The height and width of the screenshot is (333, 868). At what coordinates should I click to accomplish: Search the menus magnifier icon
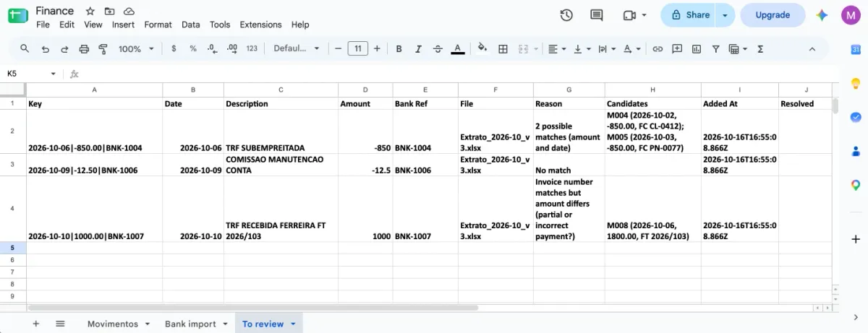click(25, 48)
